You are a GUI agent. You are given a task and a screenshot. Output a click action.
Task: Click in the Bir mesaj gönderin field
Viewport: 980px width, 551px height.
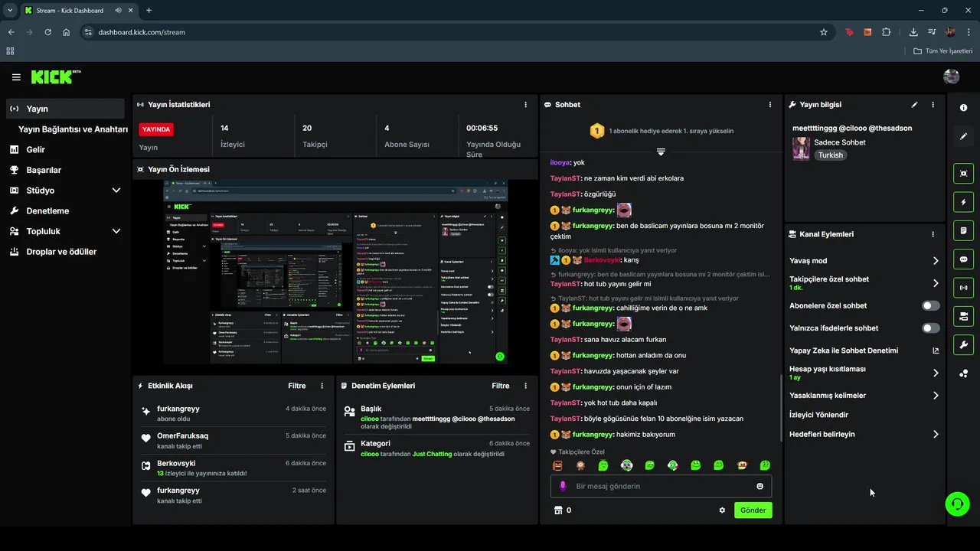[661, 486]
